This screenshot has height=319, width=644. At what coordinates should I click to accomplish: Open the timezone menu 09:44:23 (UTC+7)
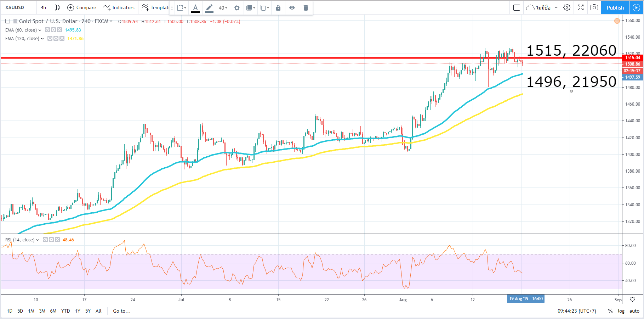click(x=577, y=311)
